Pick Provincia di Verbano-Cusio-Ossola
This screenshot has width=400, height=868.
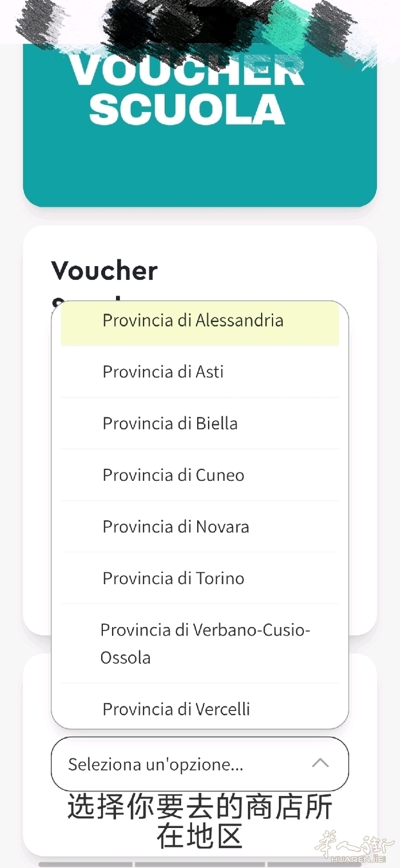click(x=200, y=644)
